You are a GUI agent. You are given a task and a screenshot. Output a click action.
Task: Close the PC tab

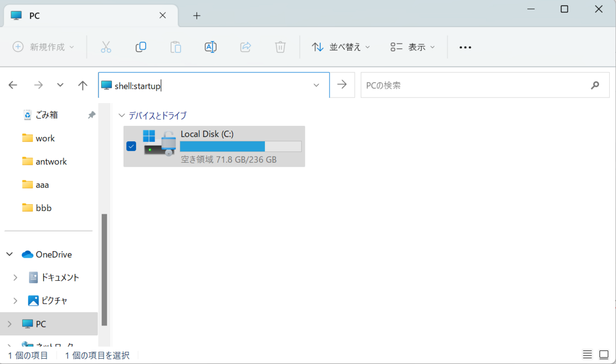[163, 15]
